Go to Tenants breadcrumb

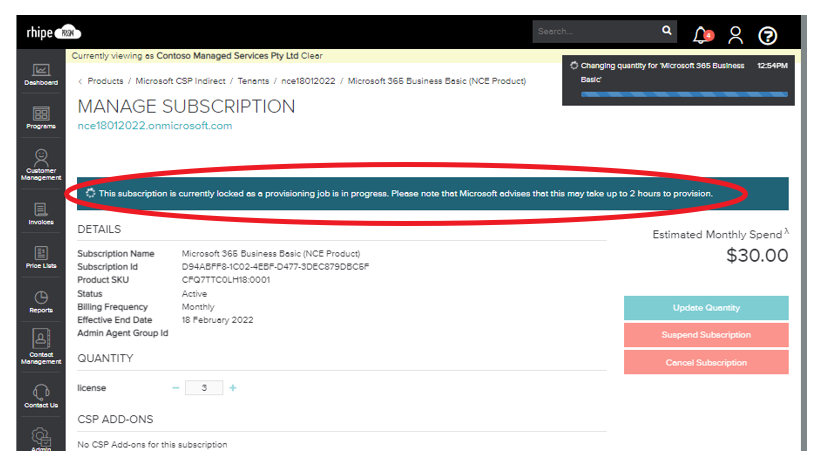[x=253, y=81]
